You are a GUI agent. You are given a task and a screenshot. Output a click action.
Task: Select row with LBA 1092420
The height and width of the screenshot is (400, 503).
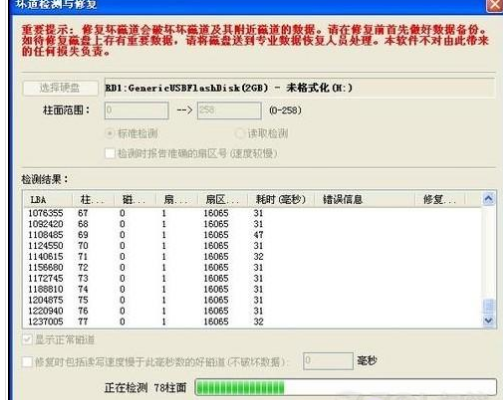pyautogui.click(x=252, y=224)
